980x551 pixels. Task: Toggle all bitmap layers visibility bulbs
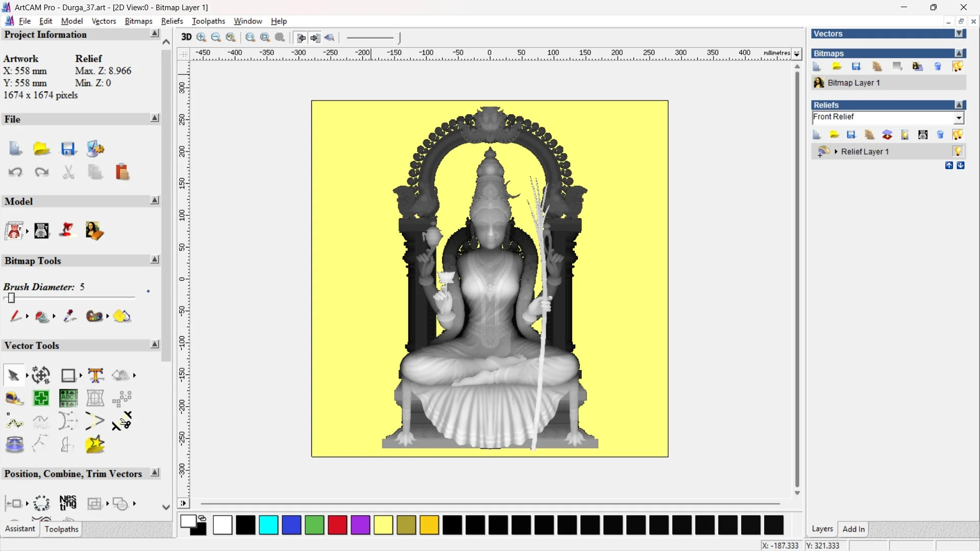958,67
